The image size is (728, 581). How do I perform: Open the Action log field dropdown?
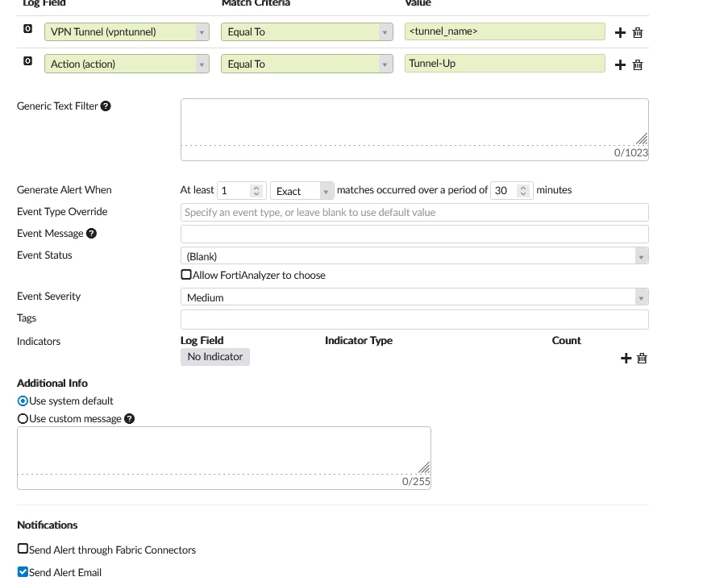click(127, 64)
